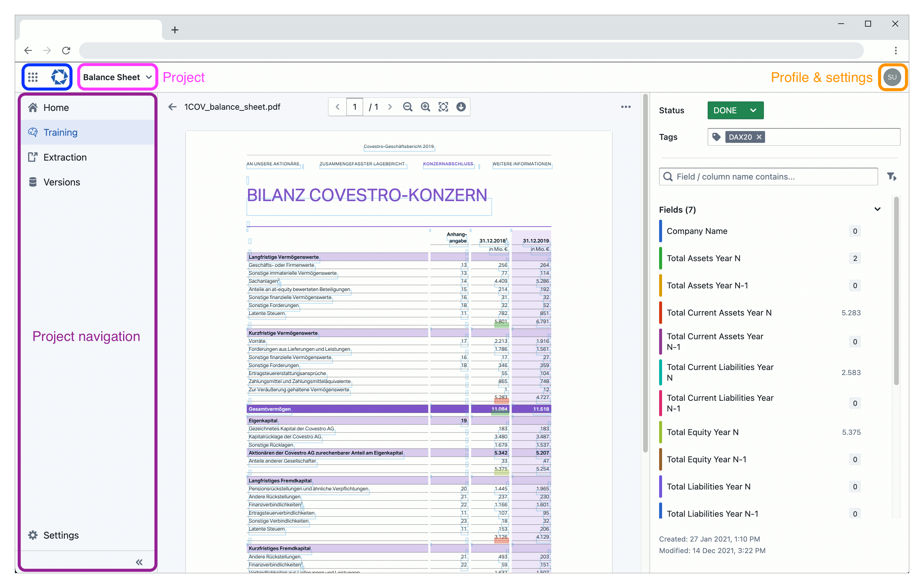Collapse the Fields (7) section
The image size is (924, 588).
(877, 209)
